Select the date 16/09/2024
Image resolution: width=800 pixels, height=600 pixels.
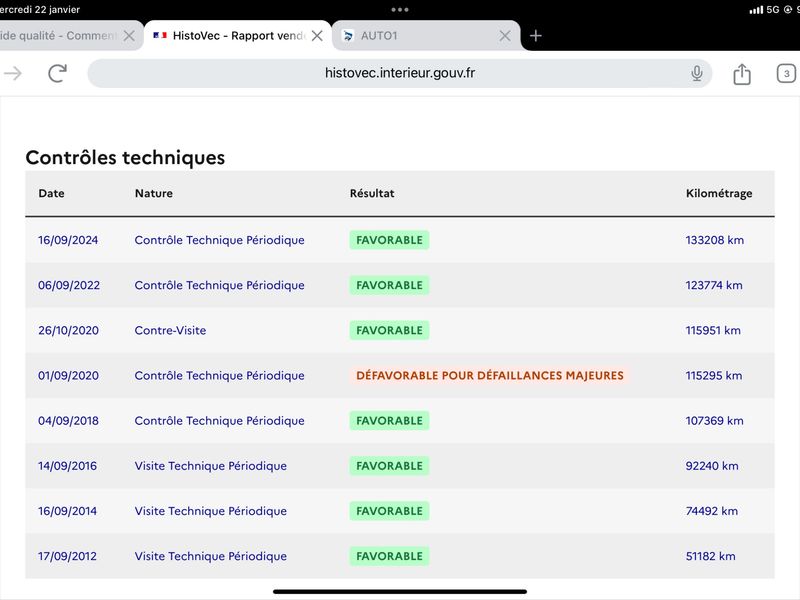click(x=68, y=240)
